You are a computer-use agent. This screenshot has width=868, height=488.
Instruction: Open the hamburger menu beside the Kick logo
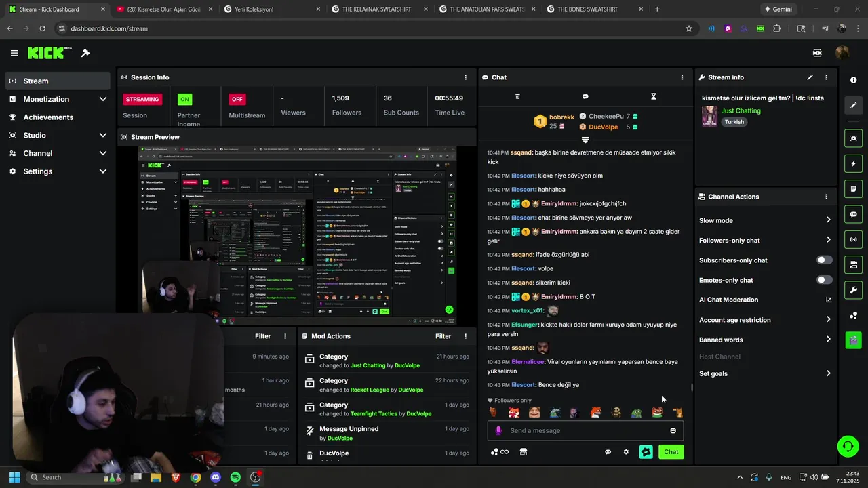point(14,53)
